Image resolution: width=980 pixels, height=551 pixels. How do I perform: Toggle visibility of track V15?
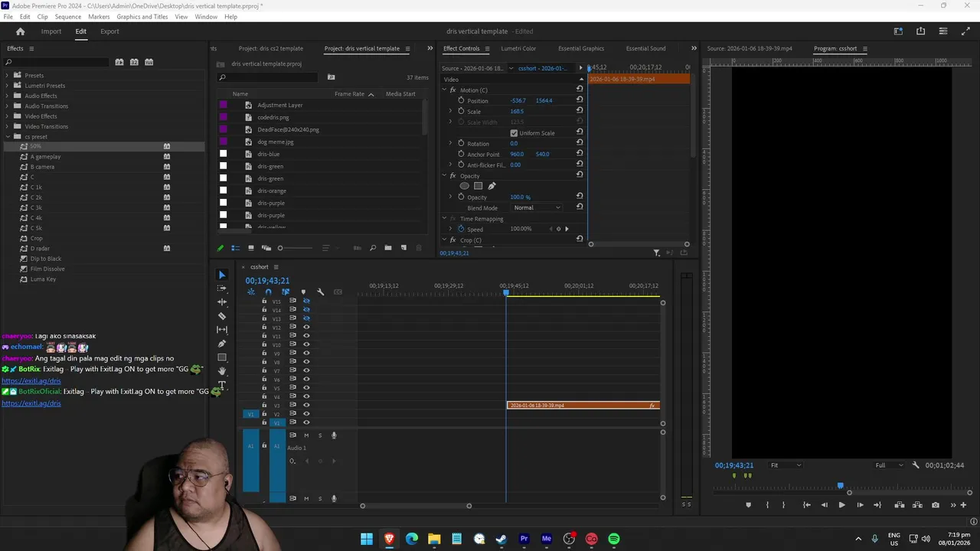point(306,301)
